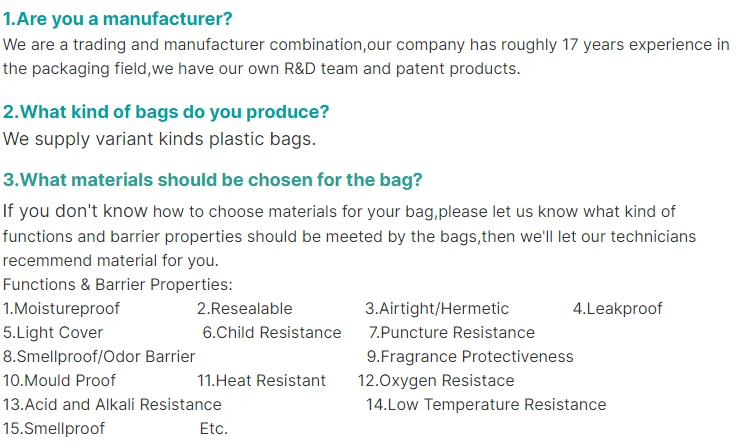Click the '4.Leakproof' property
Image resolution: width=748 pixels, height=445 pixels.
point(617,308)
